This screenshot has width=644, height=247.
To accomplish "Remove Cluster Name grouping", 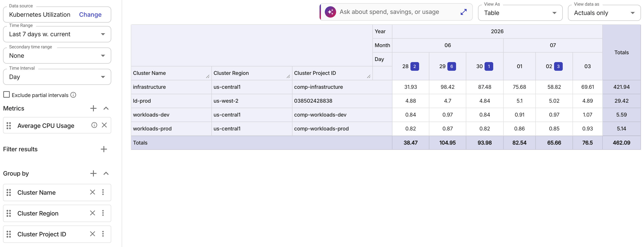I will pos(93,192).
